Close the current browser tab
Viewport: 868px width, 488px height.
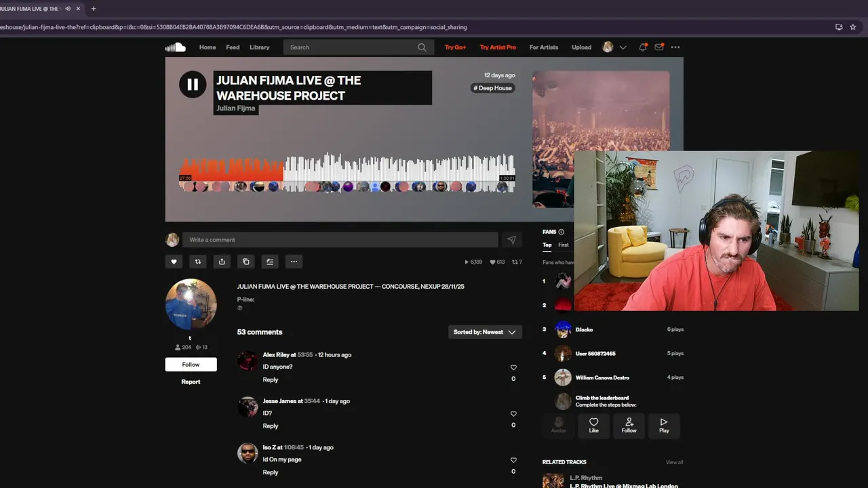[x=78, y=9]
